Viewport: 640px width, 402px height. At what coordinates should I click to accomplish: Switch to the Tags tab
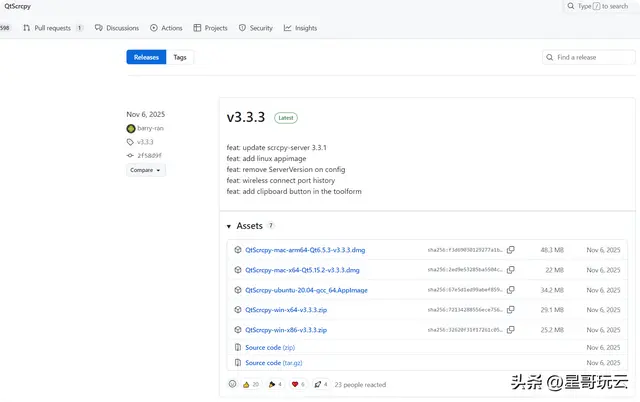point(180,57)
